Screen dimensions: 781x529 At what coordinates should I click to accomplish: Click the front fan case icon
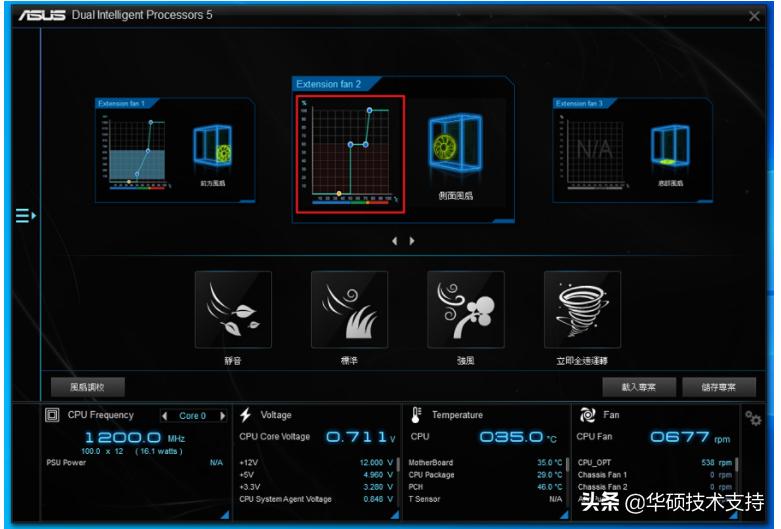tap(212, 148)
